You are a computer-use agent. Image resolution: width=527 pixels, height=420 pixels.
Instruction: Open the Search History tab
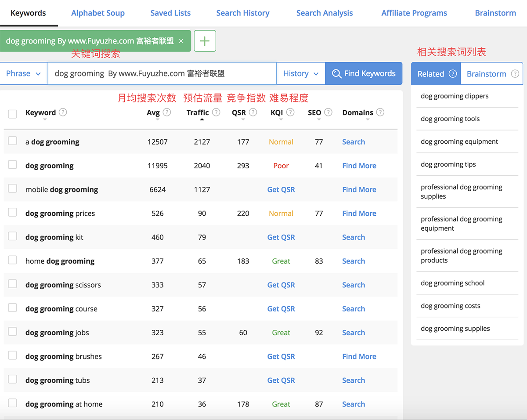(x=243, y=13)
